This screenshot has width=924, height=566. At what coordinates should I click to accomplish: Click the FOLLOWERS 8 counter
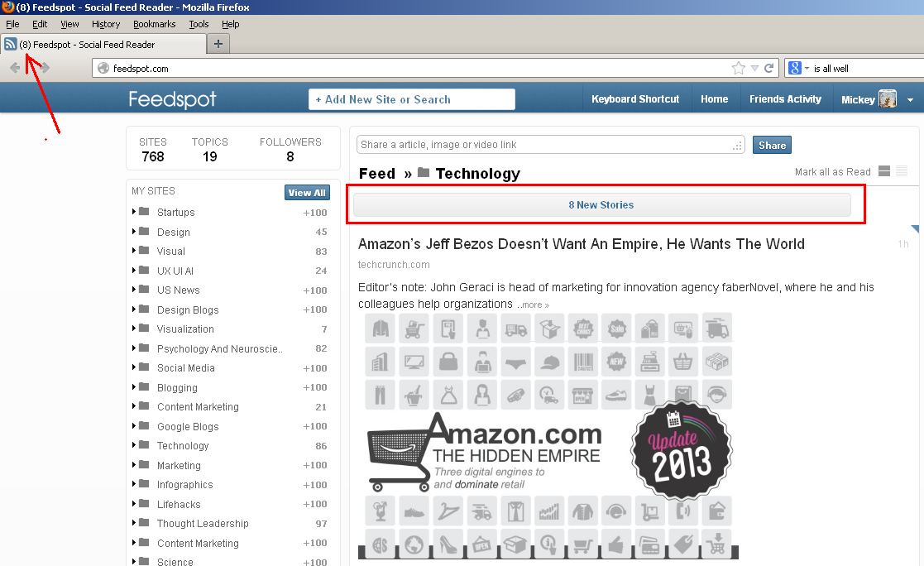[290, 150]
